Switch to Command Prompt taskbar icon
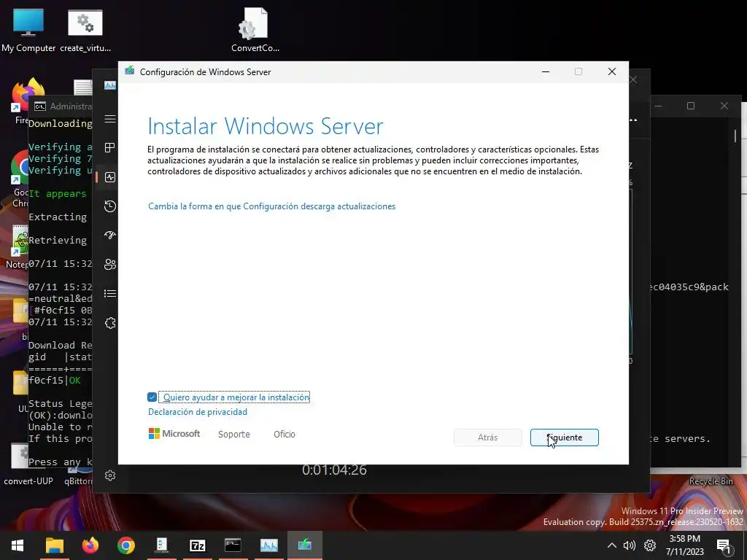 click(233, 545)
